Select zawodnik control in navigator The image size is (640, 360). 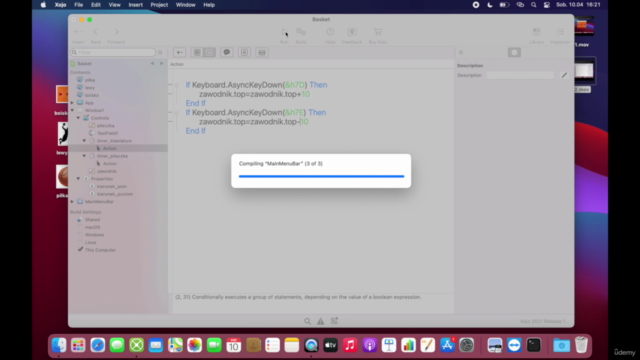coord(107,171)
